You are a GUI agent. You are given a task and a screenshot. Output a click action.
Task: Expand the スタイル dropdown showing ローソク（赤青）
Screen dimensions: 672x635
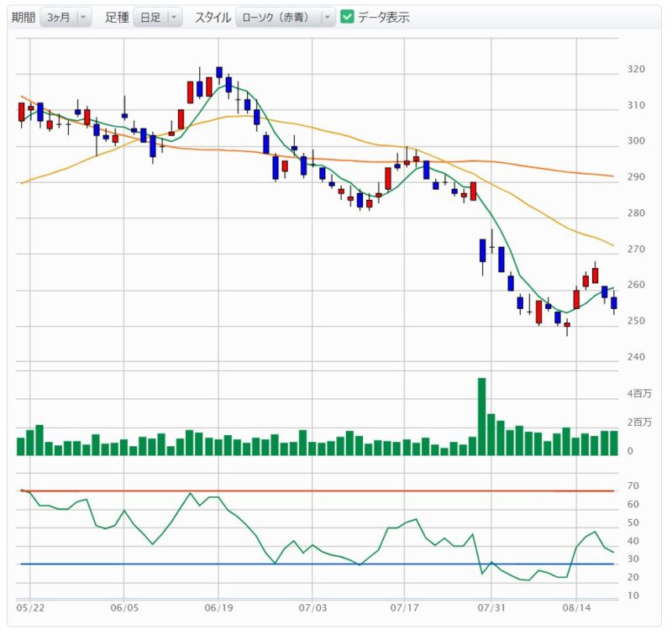(286, 18)
